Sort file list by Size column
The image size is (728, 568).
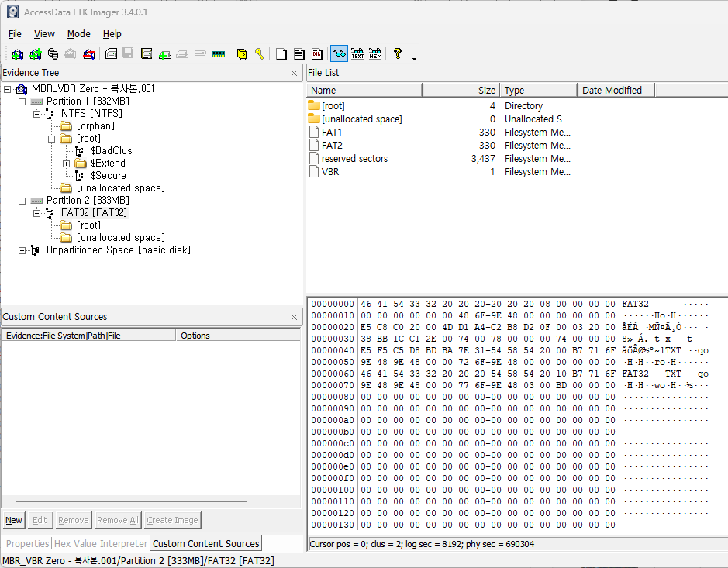point(461,91)
